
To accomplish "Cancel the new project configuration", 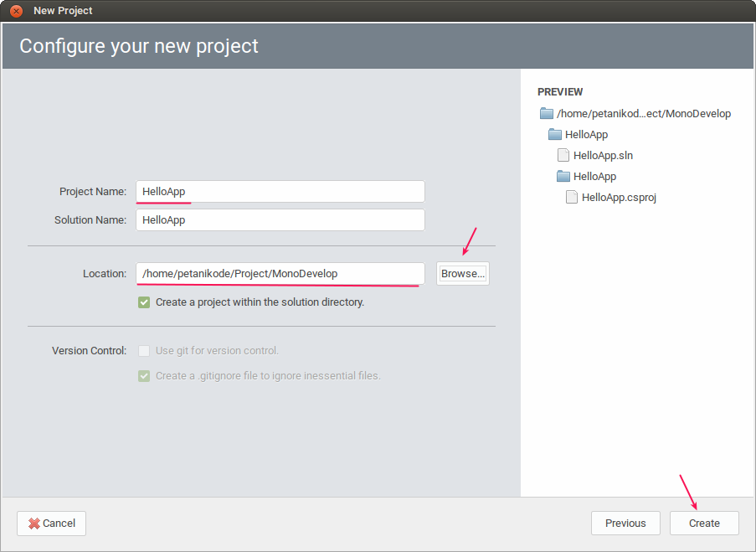I will [x=51, y=523].
